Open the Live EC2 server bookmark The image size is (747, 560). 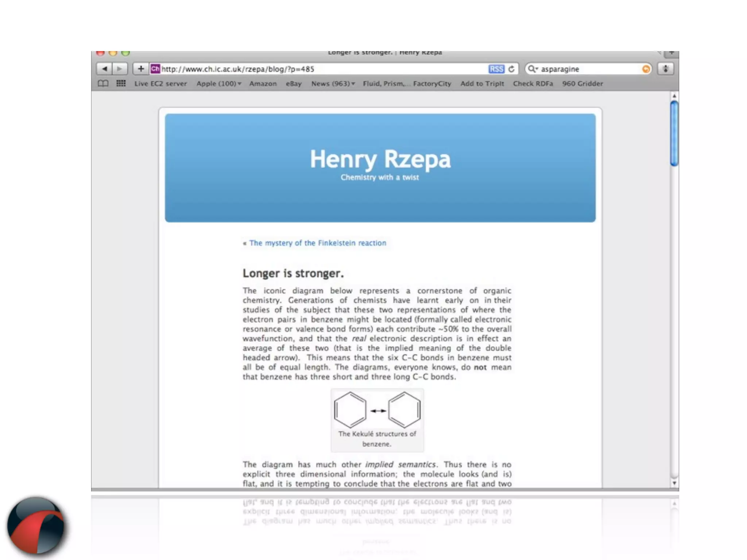160,84
